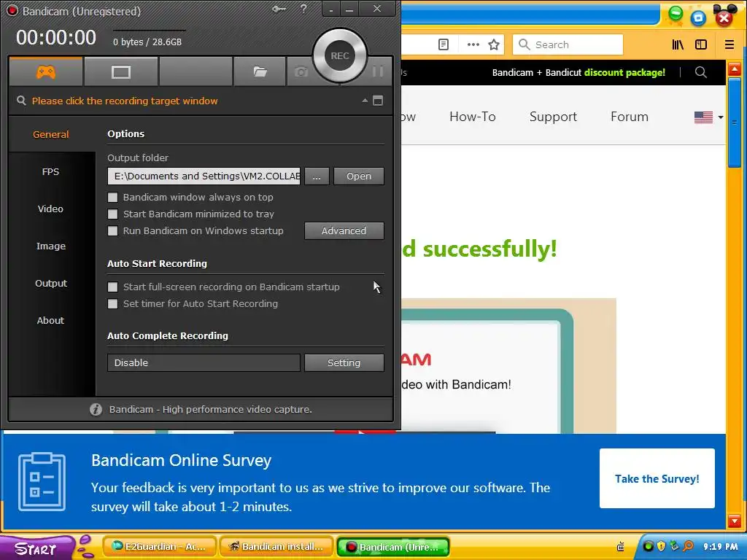Click the info icon in Bandicam status bar

coord(96,410)
